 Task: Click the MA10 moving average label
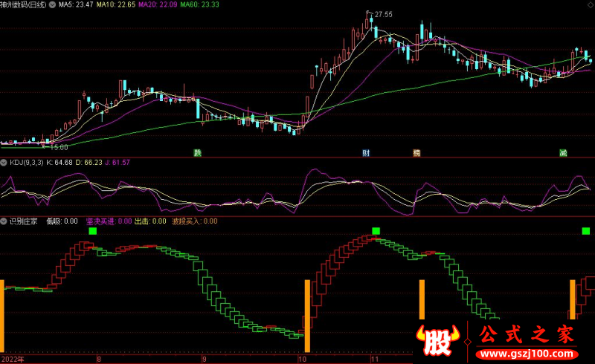116,4
